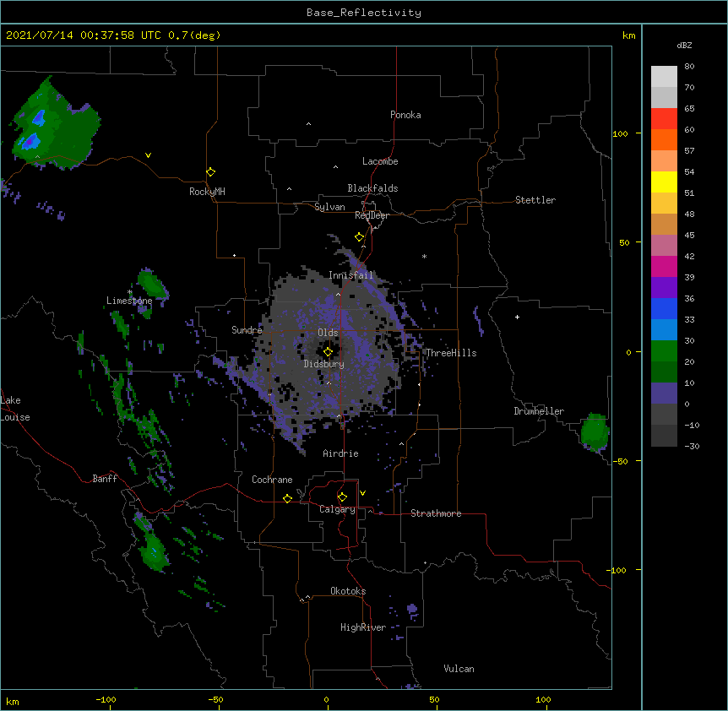The height and width of the screenshot is (711, 728).
Task: Click the yellow v marker northwest of RockyMH
Action: pyautogui.click(x=148, y=155)
